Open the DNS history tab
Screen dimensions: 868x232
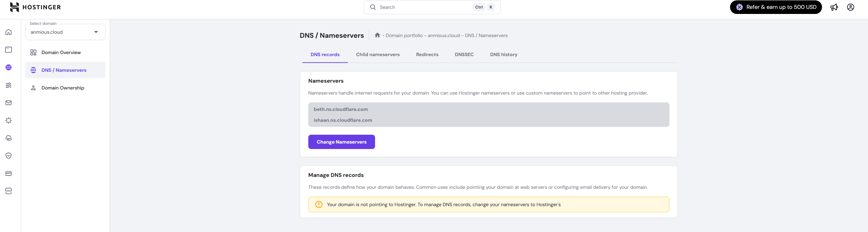pyautogui.click(x=503, y=54)
